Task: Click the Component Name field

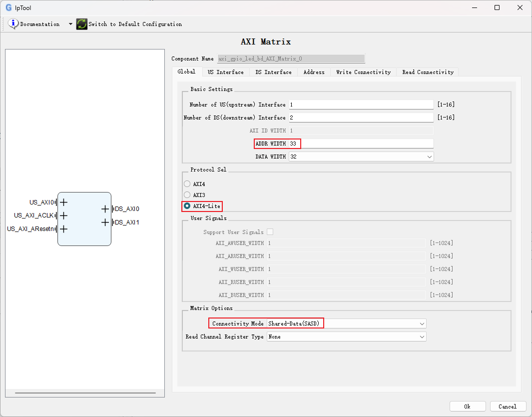Action: (291, 58)
